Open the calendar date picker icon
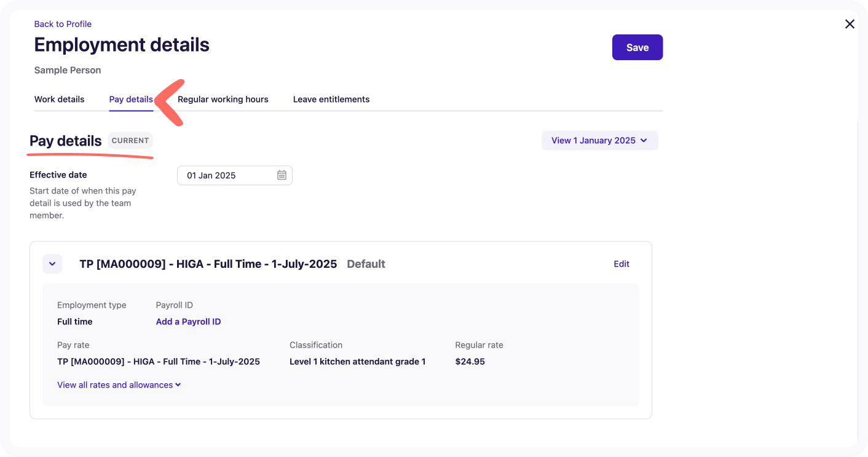This screenshot has width=868, height=457. point(282,175)
